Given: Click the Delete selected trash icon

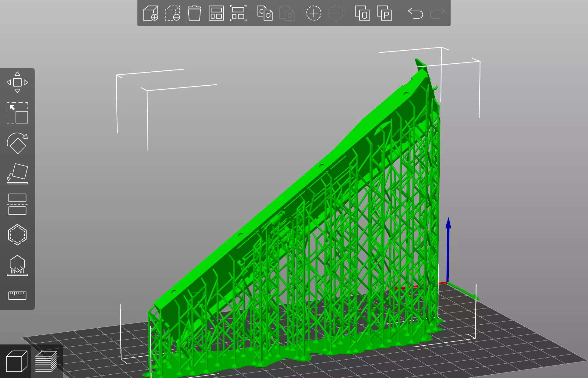Looking at the screenshot, I should click(194, 13).
